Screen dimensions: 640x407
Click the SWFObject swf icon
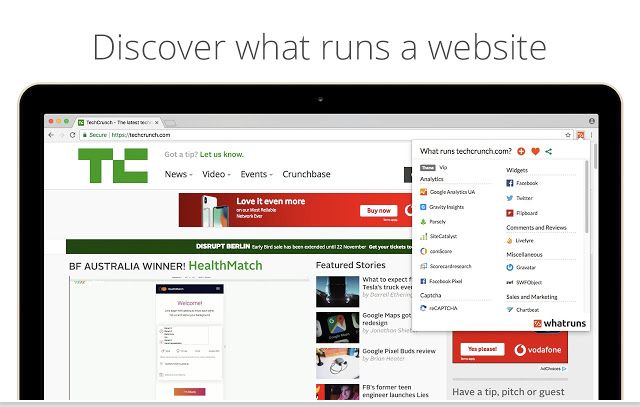click(x=510, y=282)
